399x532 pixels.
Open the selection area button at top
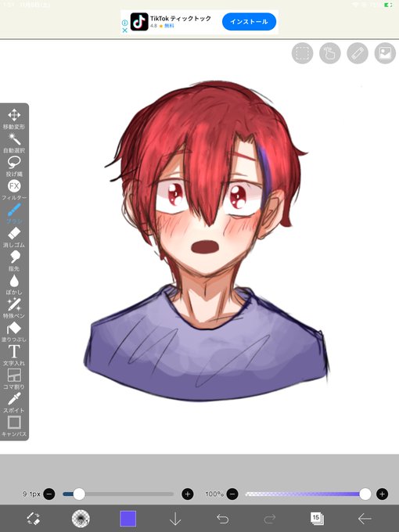(x=302, y=53)
